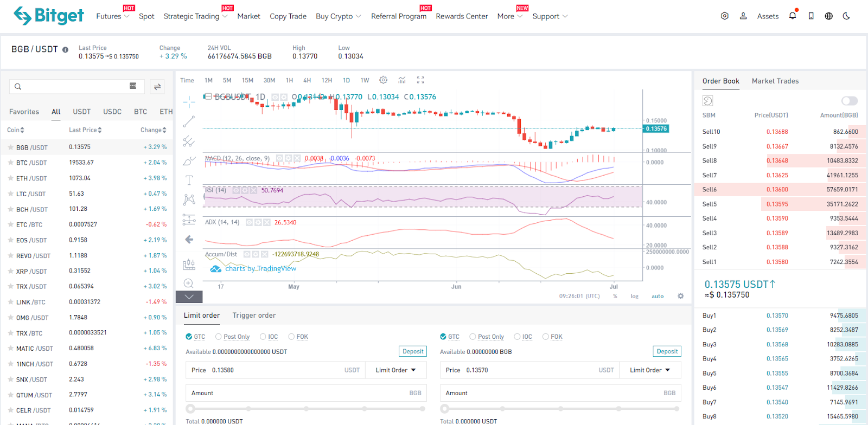Switch to Trigger order tab
This screenshot has width=868, height=425.
(x=254, y=315)
